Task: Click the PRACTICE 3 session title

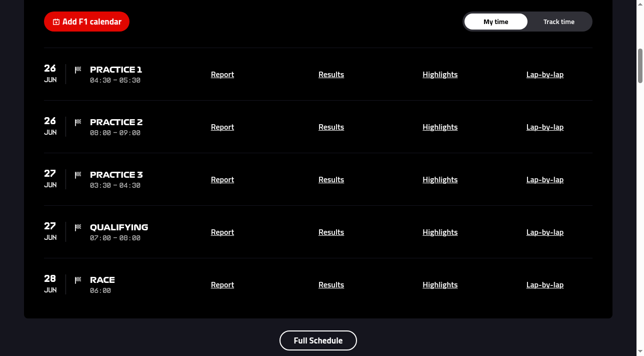Action: click(116, 175)
